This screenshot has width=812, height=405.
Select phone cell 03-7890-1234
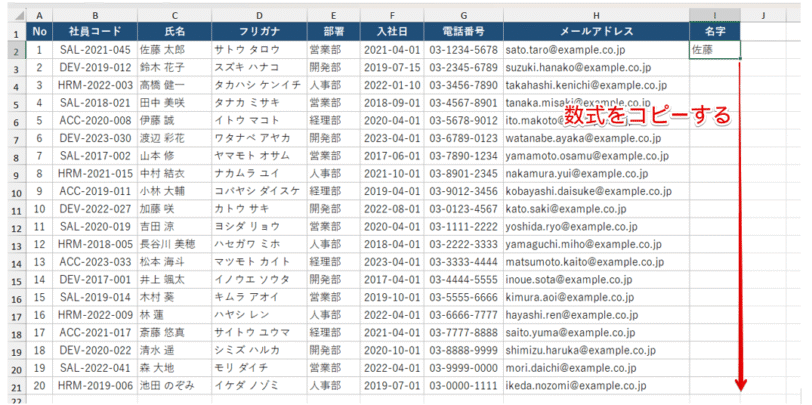coord(463,156)
